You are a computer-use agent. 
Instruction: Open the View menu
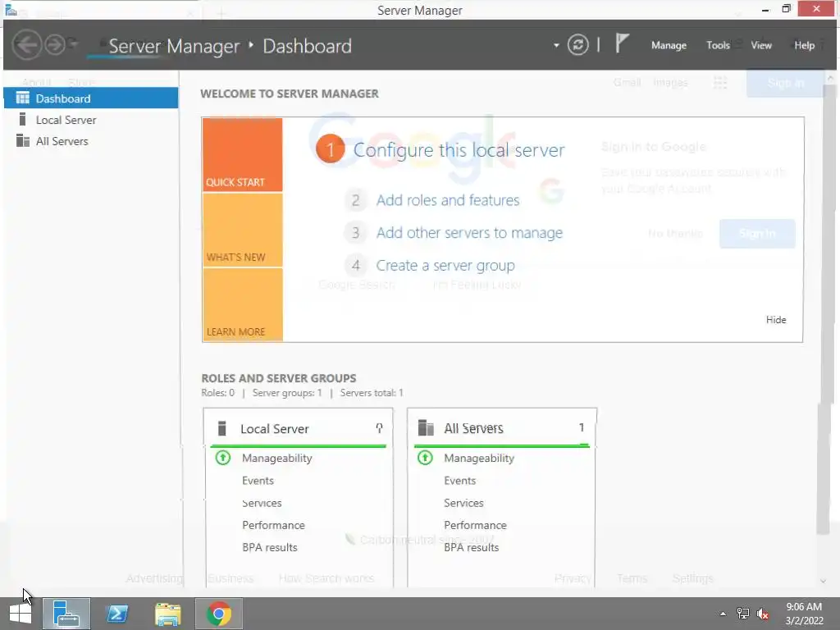click(x=760, y=46)
